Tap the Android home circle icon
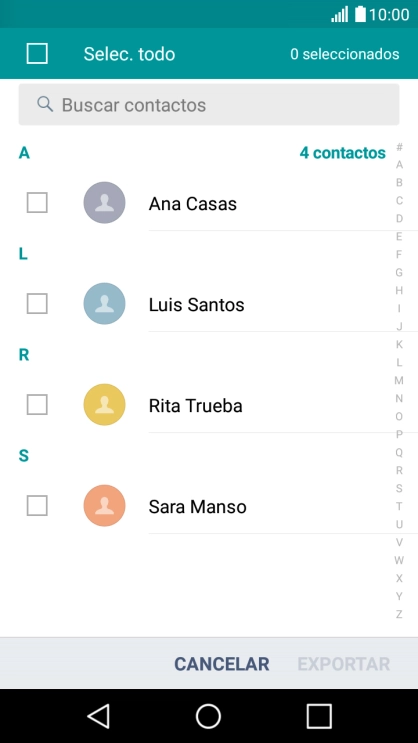 209,716
